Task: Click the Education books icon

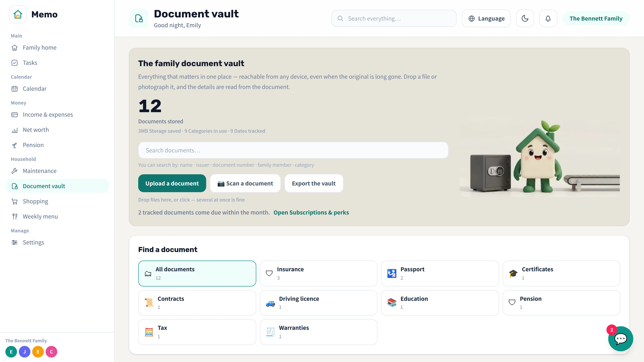Action: (392, 303)
